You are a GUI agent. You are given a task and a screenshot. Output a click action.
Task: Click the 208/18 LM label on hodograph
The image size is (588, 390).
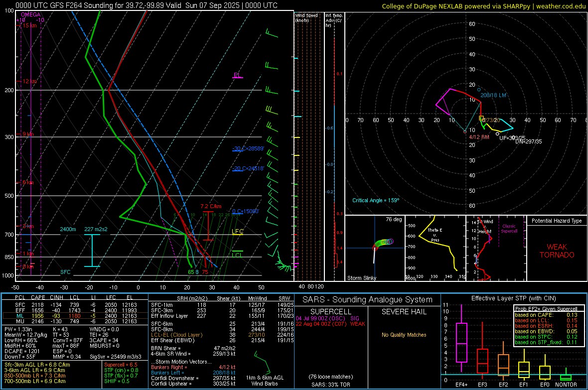(x=493, y=95)
